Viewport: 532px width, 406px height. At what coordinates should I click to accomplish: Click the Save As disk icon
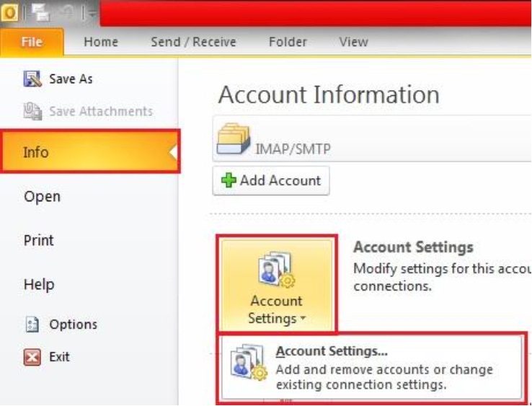tap(32, 79)
